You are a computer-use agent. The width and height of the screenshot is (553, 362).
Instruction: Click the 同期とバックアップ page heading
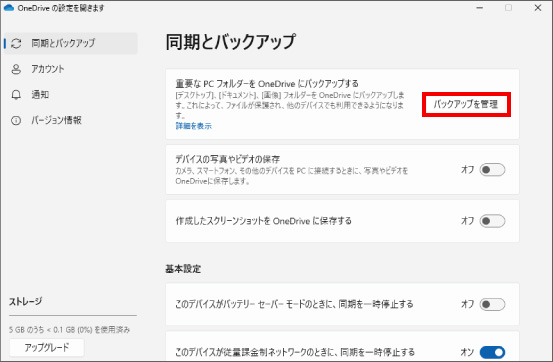click(231, 42)
